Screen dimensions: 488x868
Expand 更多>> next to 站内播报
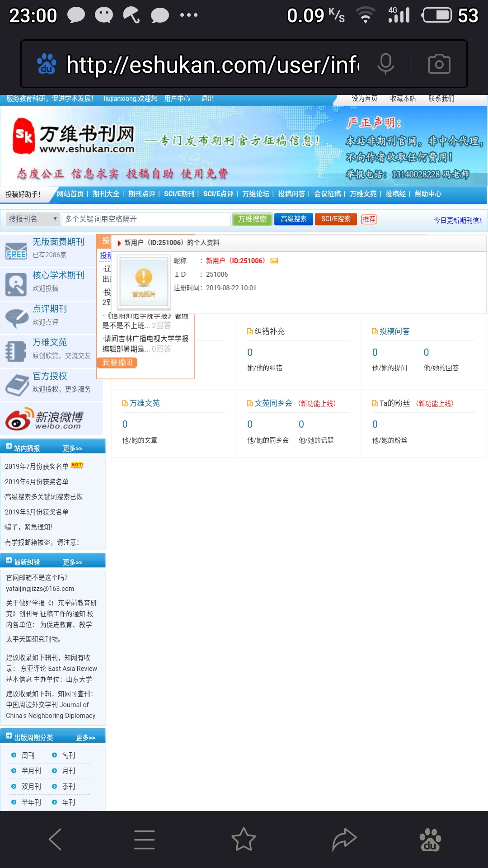[x=72, y=448]
